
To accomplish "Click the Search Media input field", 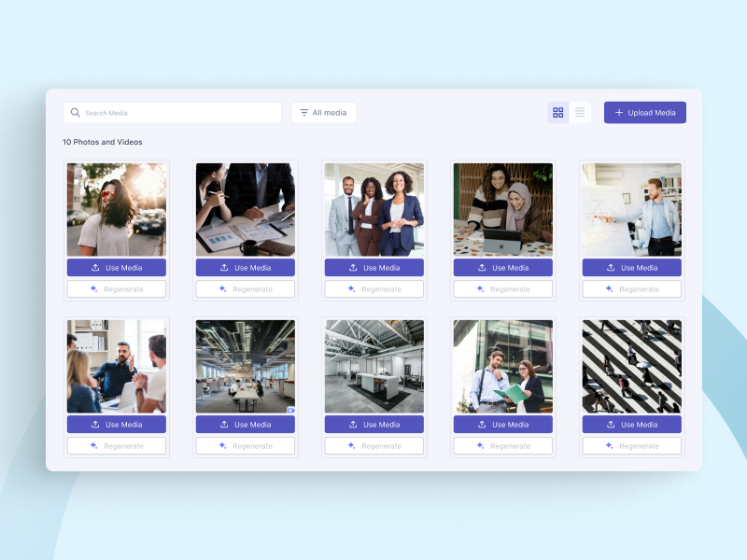I will click(x=177, y=113).
